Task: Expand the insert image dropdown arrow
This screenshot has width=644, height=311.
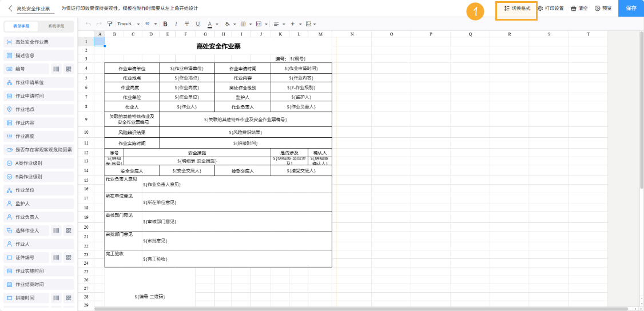Action: pos(315,24)
